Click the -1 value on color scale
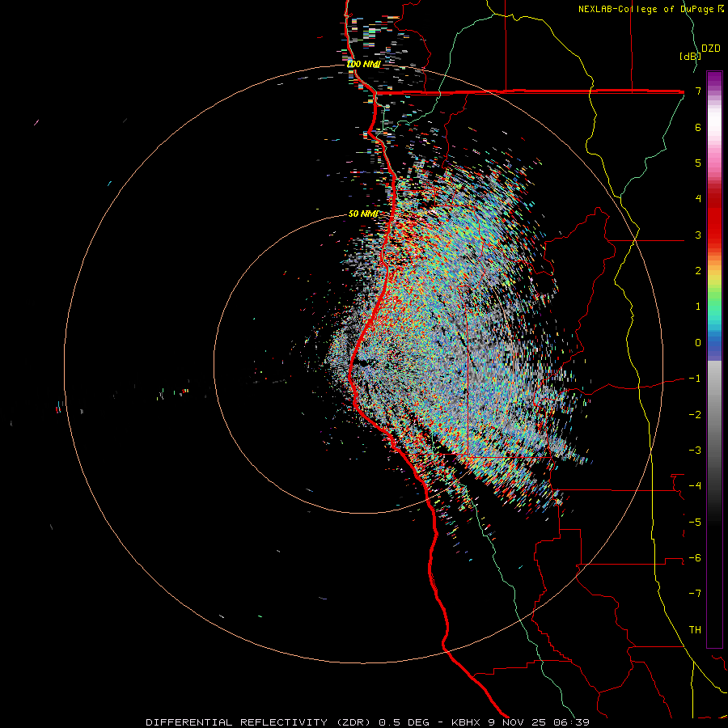The image size is (728, 728). [695, 379]
